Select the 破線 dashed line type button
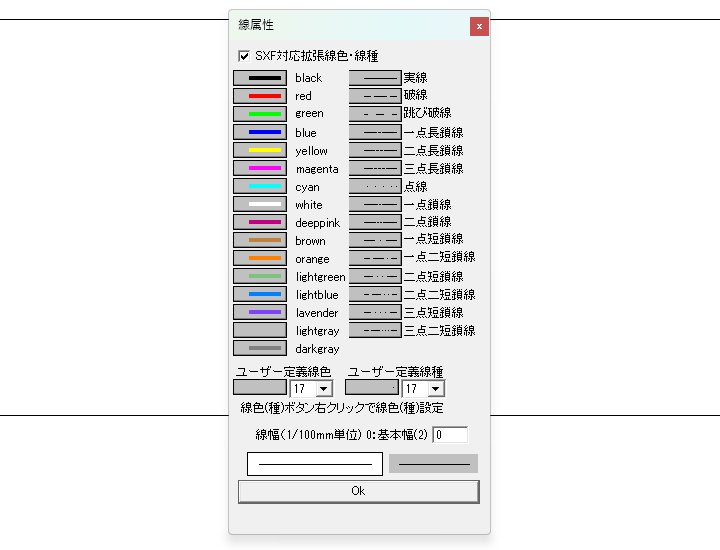 tap(375, 96)
